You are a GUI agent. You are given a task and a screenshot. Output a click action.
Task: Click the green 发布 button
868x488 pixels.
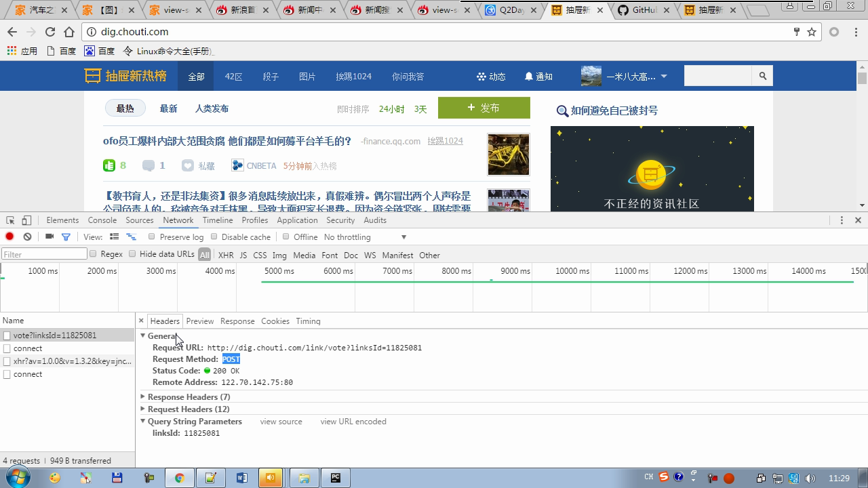tap(484, 108)
